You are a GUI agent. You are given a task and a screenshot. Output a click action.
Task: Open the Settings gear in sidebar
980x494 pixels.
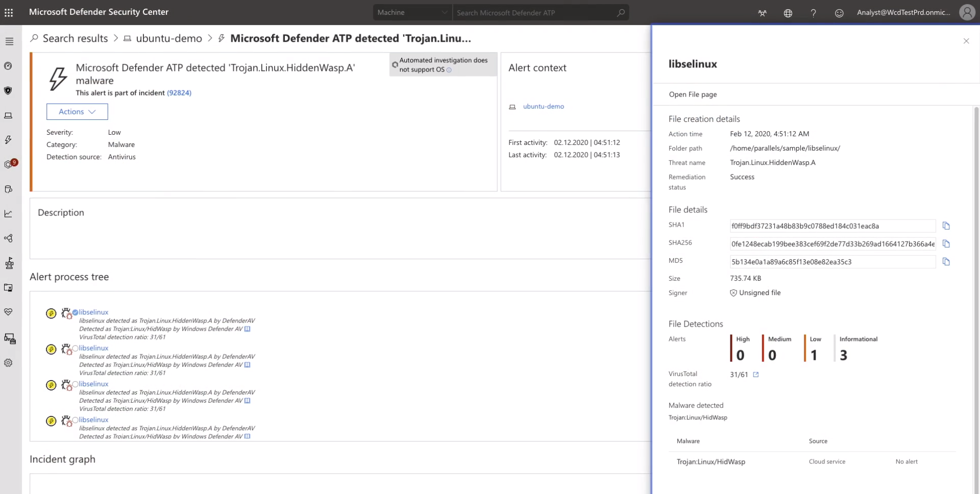8,363
